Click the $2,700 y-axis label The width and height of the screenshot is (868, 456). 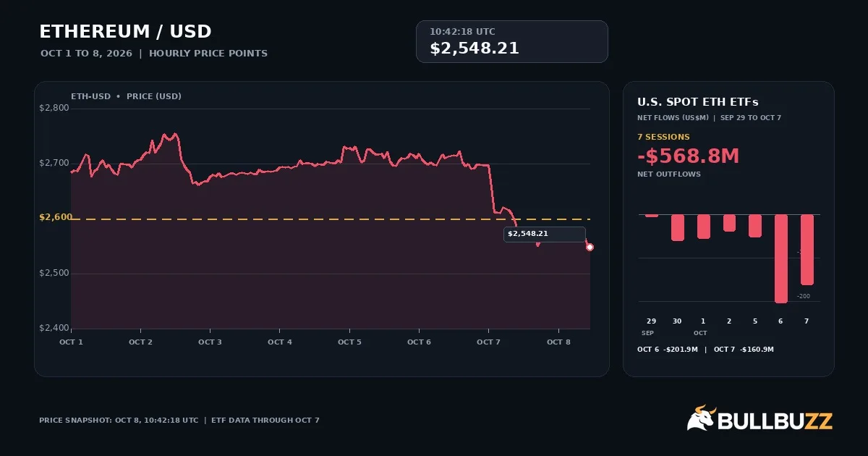coord(54,164)
